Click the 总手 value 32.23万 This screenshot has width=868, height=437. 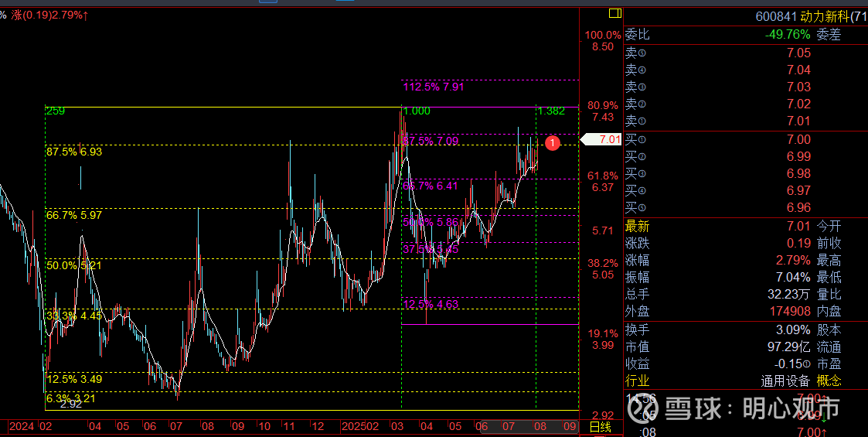(x=789, y=295)
